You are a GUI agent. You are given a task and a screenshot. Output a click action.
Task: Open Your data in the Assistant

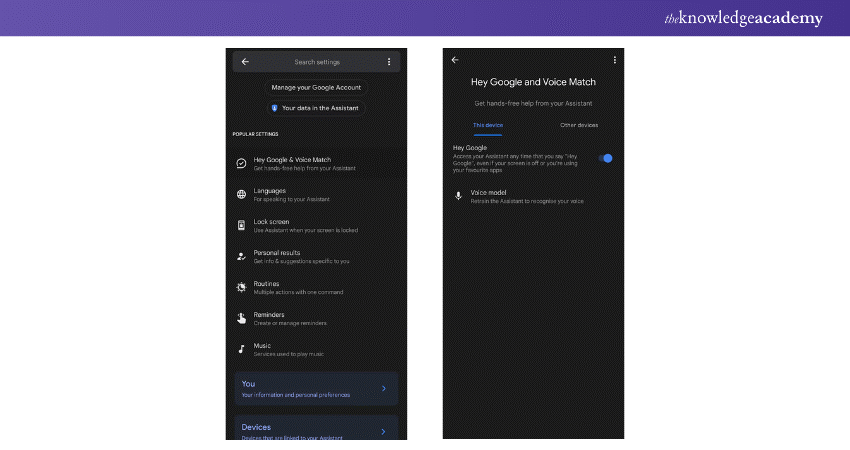point(316,107)
